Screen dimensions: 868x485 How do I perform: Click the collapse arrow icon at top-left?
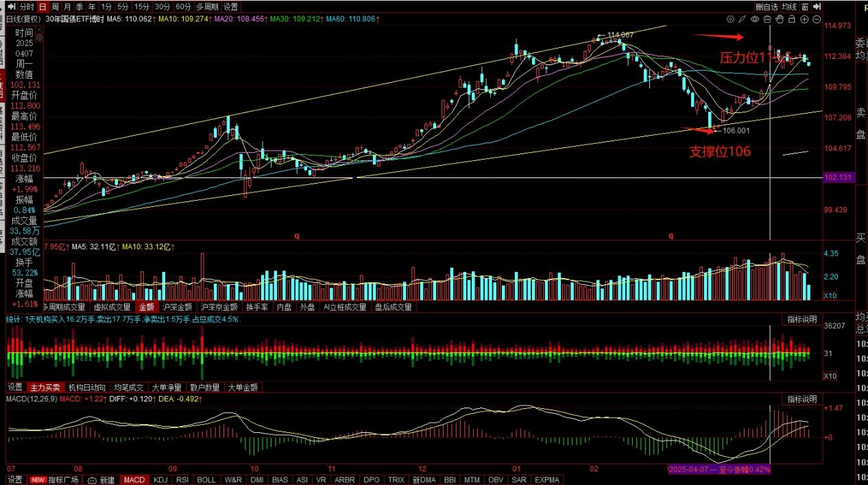tap(10, 6)
